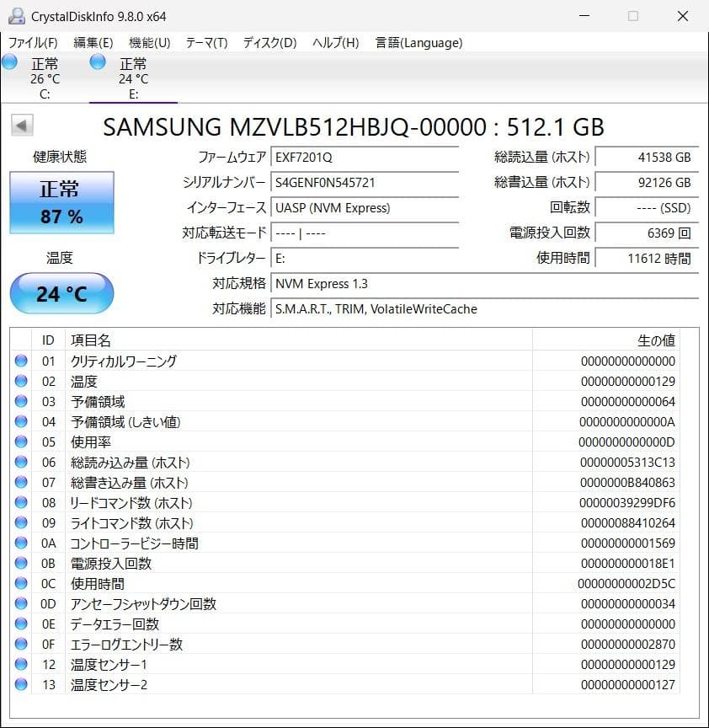The image size is (709, 728).
Task: Select raw value 0000005313C13
Action: click(627, 463)
